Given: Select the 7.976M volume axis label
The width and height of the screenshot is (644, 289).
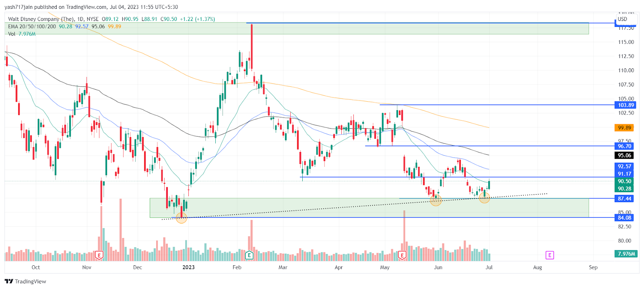Looking at the screenshot, I should tap(626, 254).
